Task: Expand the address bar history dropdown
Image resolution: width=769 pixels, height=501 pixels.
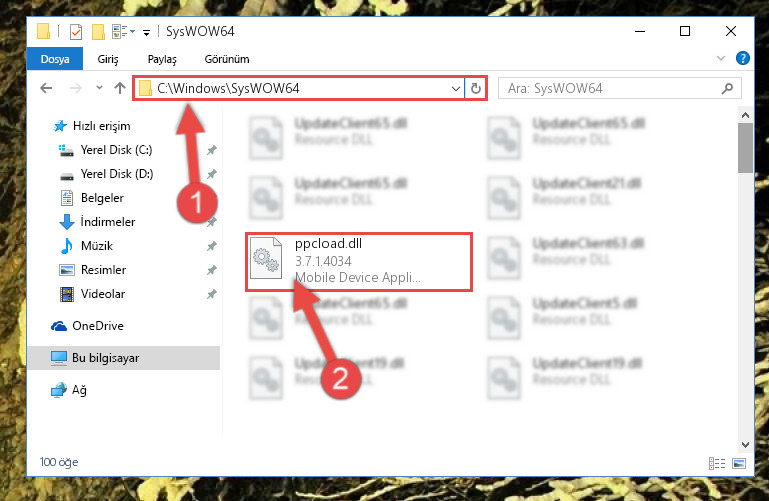Action: click(456, 89)
